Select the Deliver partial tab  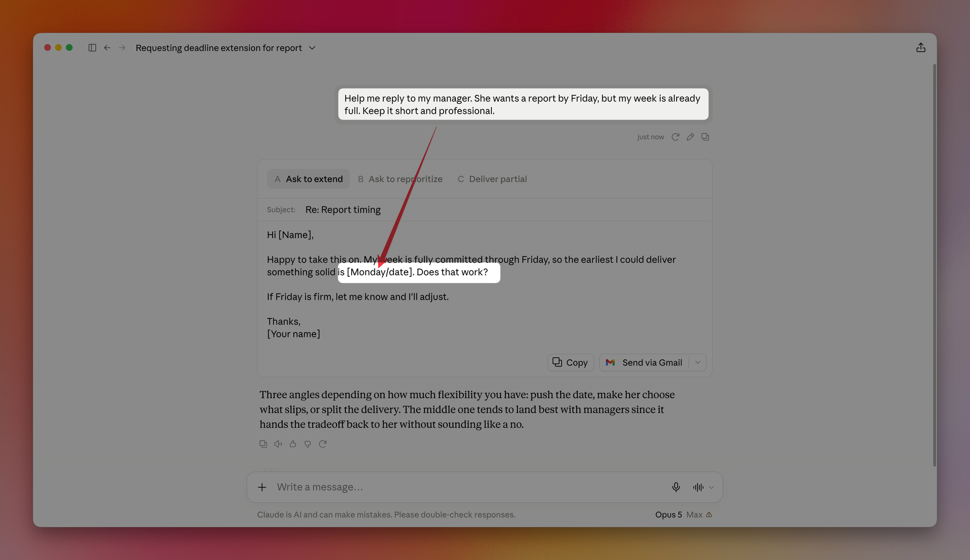coord(492,179)
